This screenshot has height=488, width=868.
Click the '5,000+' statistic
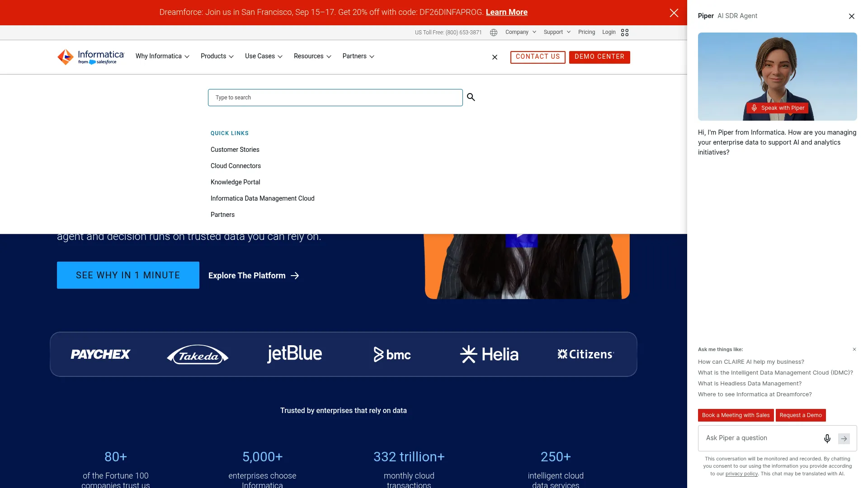point(262,457)
